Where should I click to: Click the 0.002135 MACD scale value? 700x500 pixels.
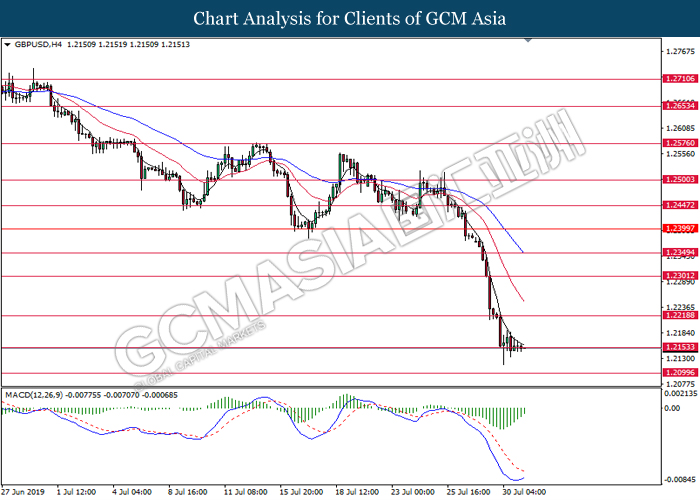coord(681,394)
